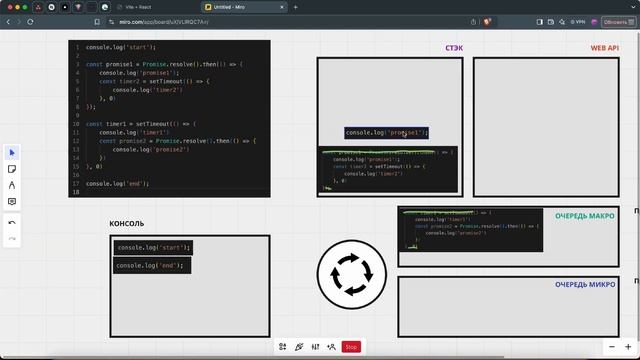640x360 pixels.
Task: Click the ОЧЕРЕДЬ МИКРО label
Action: pyautogui.click(x=585, y=284)
